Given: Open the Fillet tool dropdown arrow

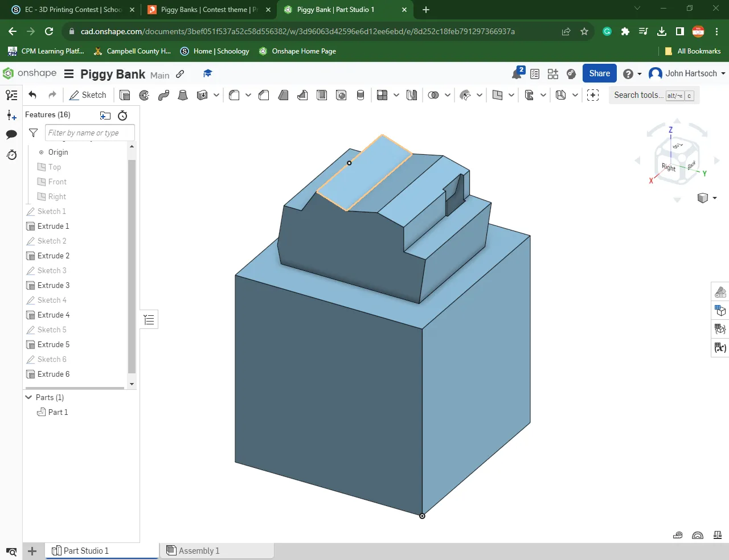Looking at the screenshot, I should (248, 95).
